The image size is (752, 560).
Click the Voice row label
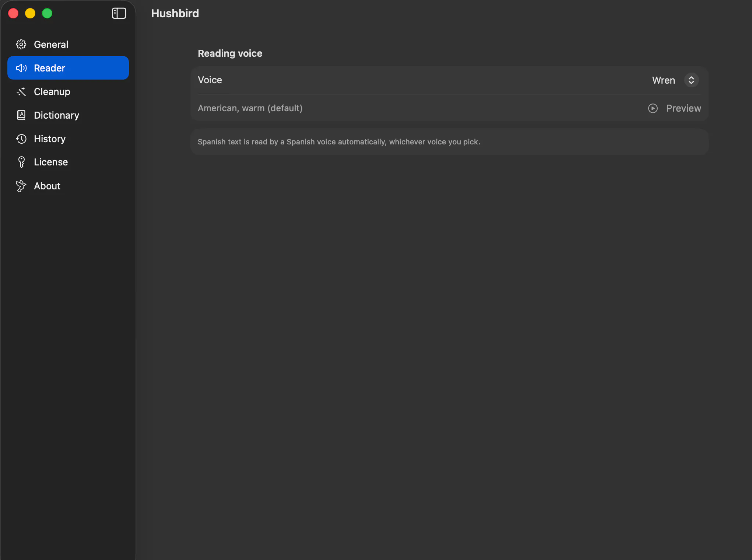tap(210, 80)
